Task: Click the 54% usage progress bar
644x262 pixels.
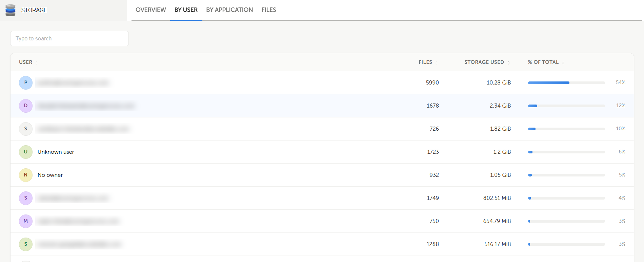Action: click(566, 83)
